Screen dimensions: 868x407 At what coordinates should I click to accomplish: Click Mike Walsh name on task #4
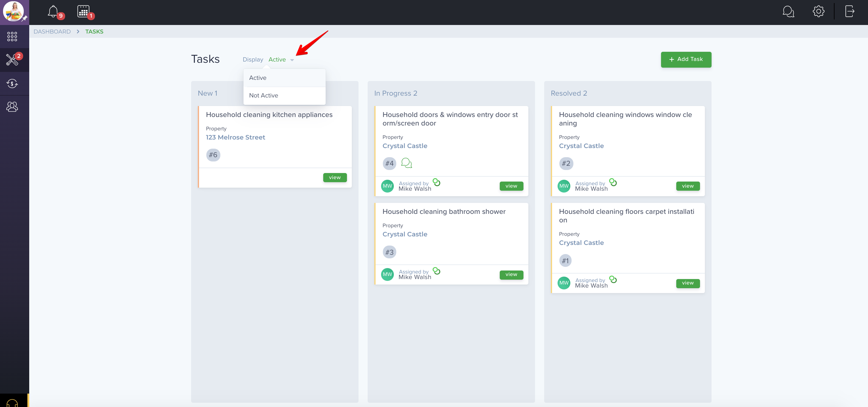(415, 189)
